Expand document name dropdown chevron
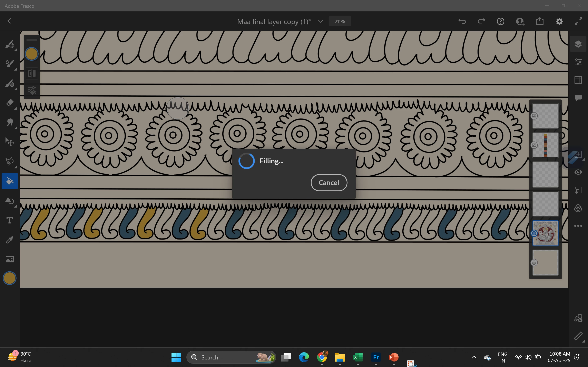588x367 pixels. [x=321, y=21]
